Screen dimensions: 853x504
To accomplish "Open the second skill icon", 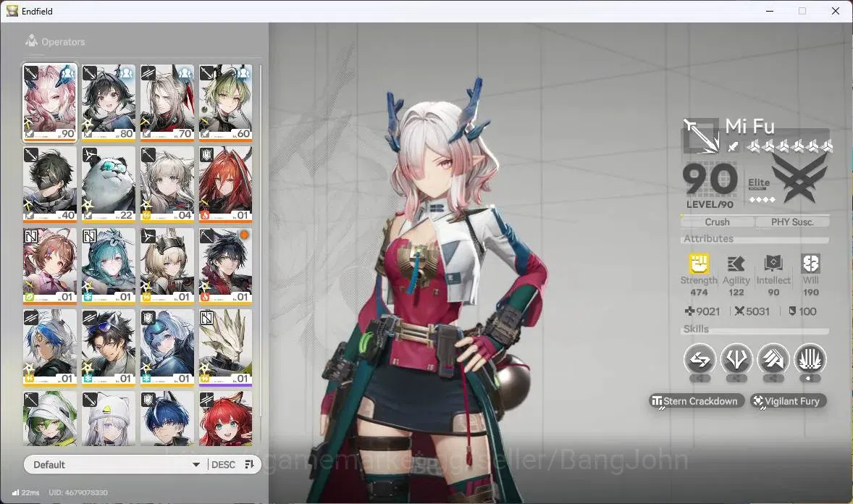I will [736, 359].
